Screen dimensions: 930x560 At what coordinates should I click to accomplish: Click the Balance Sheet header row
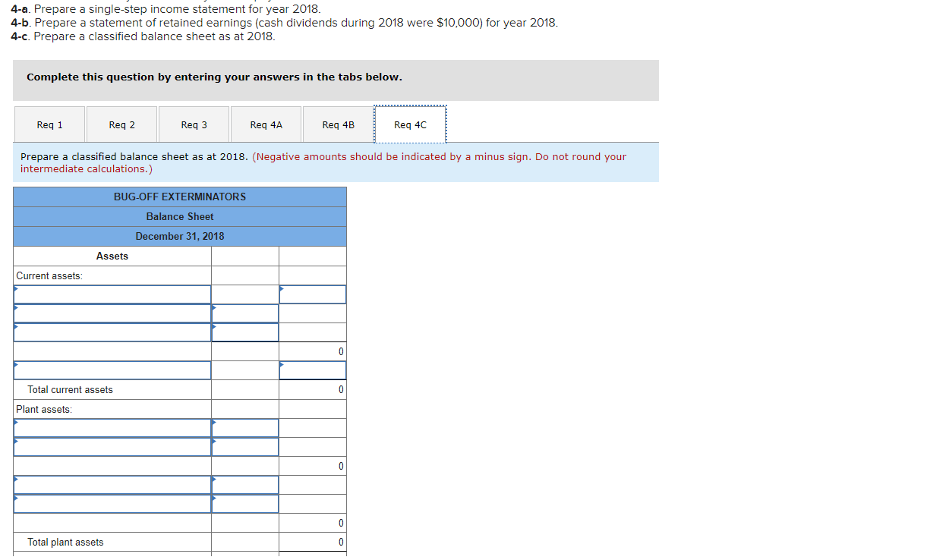pos(180,216)
